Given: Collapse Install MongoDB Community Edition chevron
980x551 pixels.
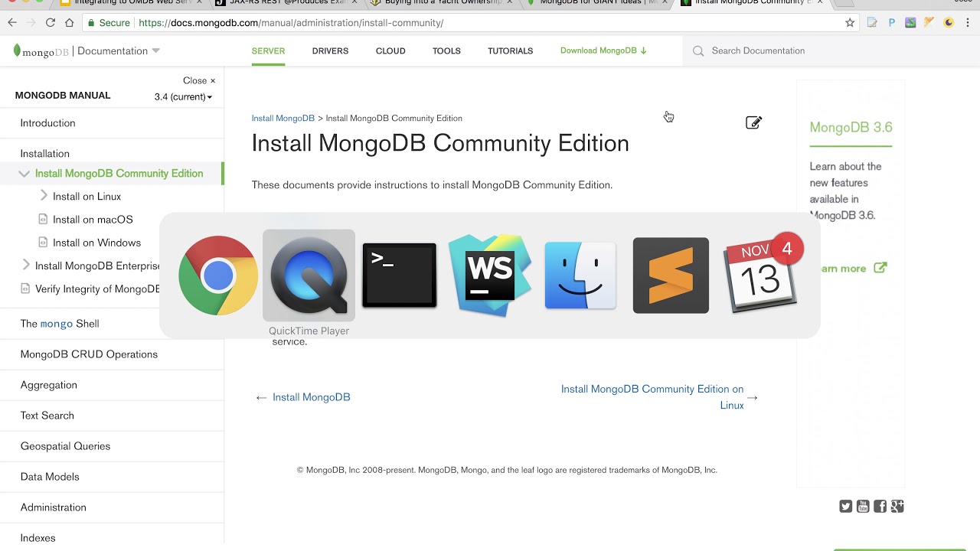Looking at the screenshot, I should pyautogui.click(x=24, y=174).
